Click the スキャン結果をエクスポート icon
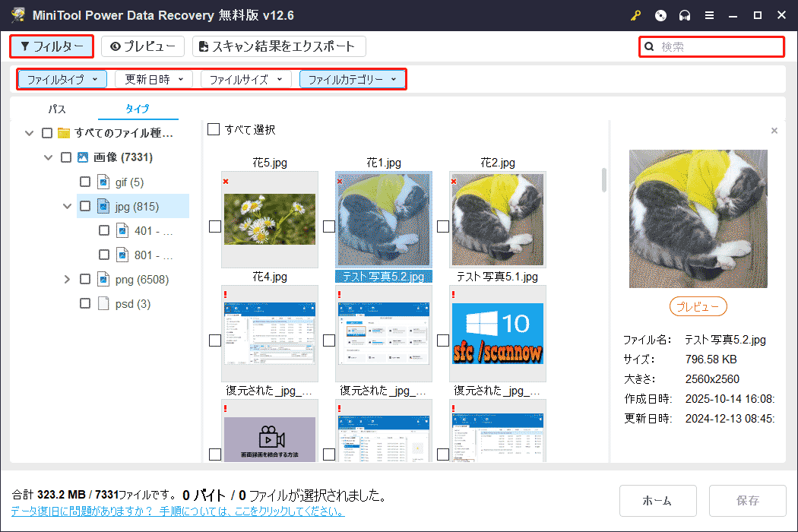The width and height of the screenshot is (798, 532). click(x=202, y=46)
